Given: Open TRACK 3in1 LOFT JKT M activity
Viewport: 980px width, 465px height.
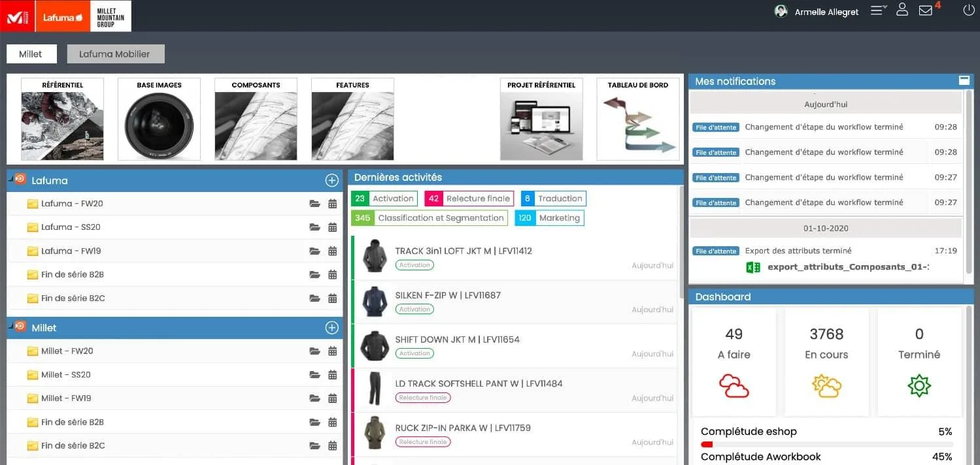Looking at the screenshot, I should 515,258.
